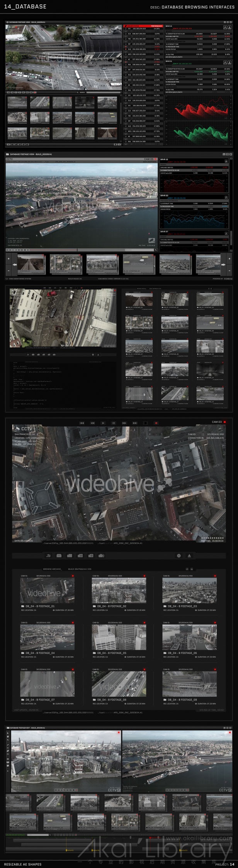
Task: Click the 3D graph view icon on CAM 05 video
Action: pyautogui.click(x=151, y=240)
